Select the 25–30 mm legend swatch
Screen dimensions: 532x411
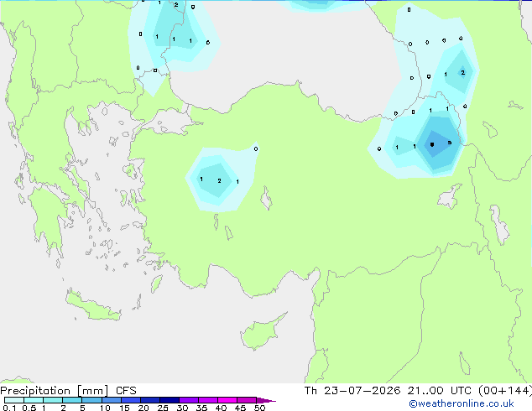(169, 400)
